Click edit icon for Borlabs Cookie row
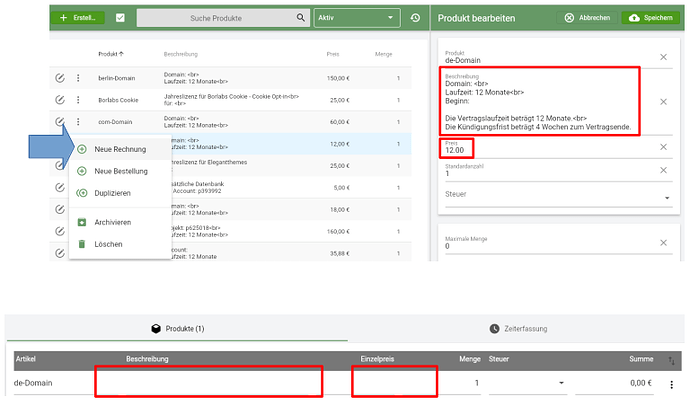 [x=60, y=100]
